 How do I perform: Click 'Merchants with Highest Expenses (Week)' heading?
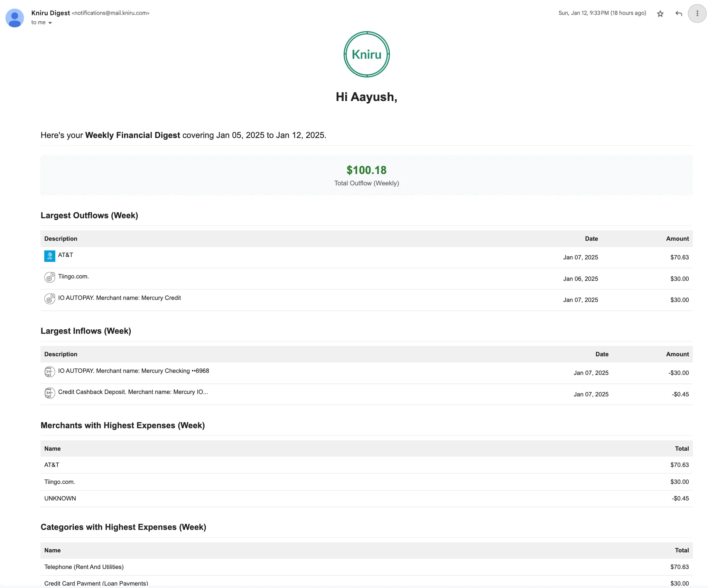(x=123, y=425)
